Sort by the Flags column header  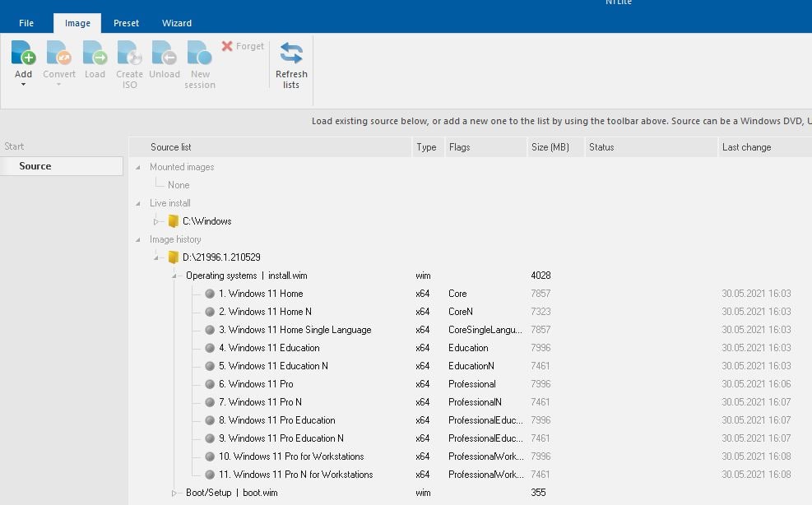(x=485, y=147)
